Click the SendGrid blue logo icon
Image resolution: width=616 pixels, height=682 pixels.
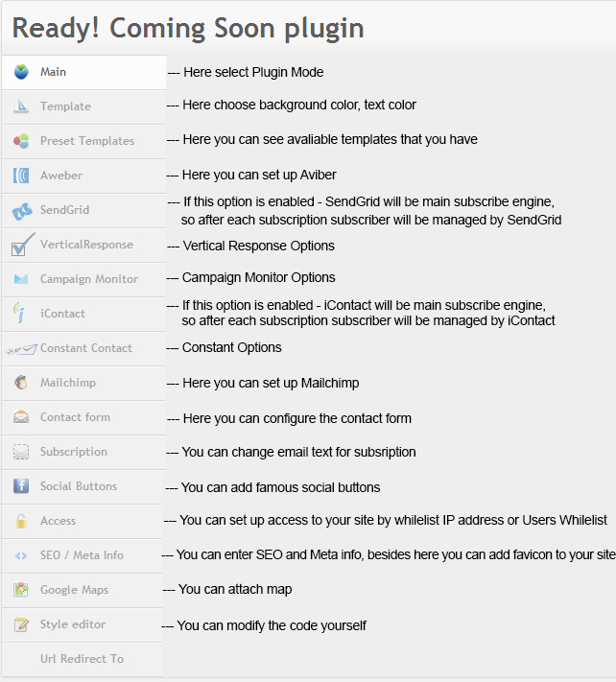pyautogui.click(x=22, y=211)
